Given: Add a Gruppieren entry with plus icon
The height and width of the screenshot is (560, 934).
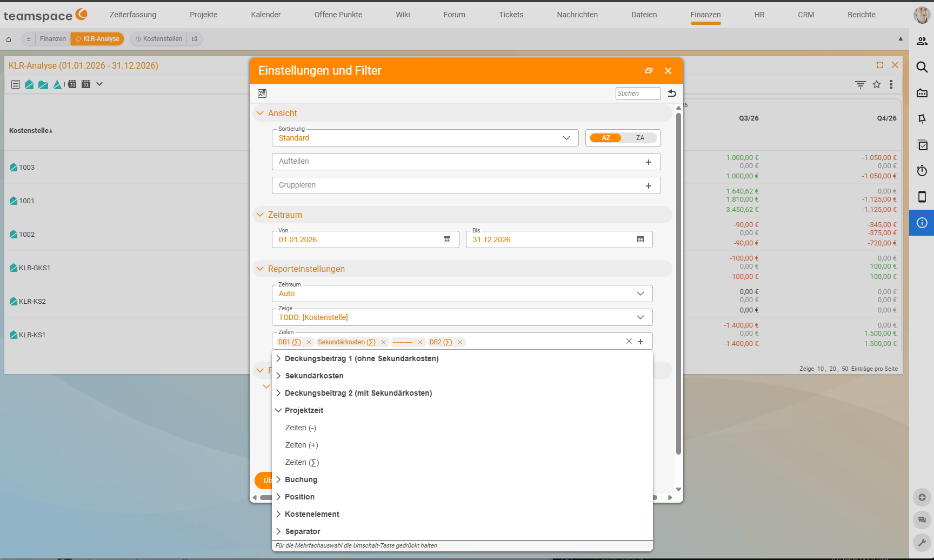Looking at the screenshot, I should click(x=649, y=186).
